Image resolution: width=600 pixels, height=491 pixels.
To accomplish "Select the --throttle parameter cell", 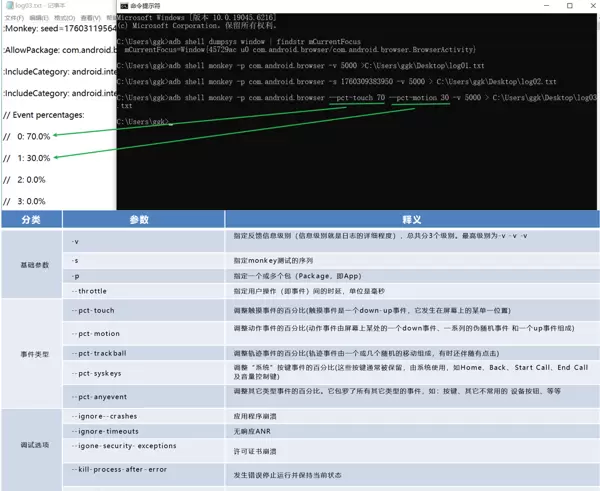I will point(91,291).
